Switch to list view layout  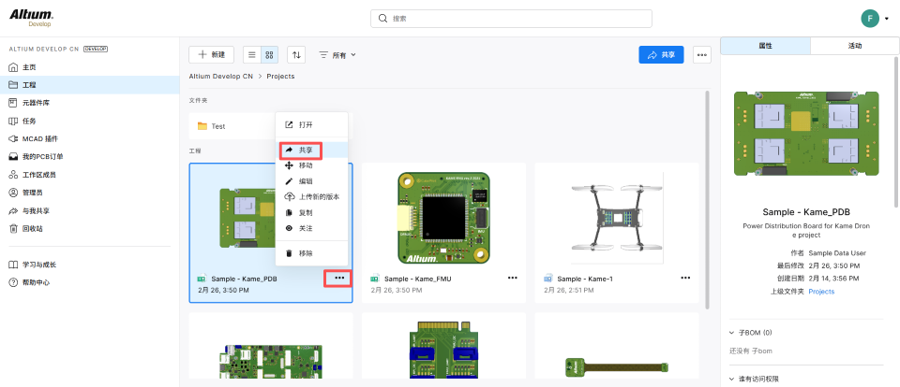252,55
